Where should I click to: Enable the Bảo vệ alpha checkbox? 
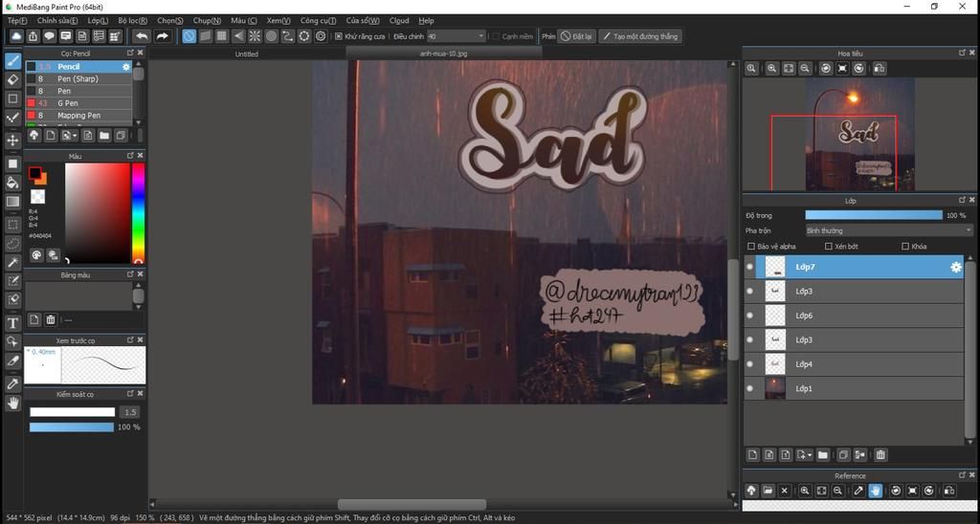(x=751, y=246)
